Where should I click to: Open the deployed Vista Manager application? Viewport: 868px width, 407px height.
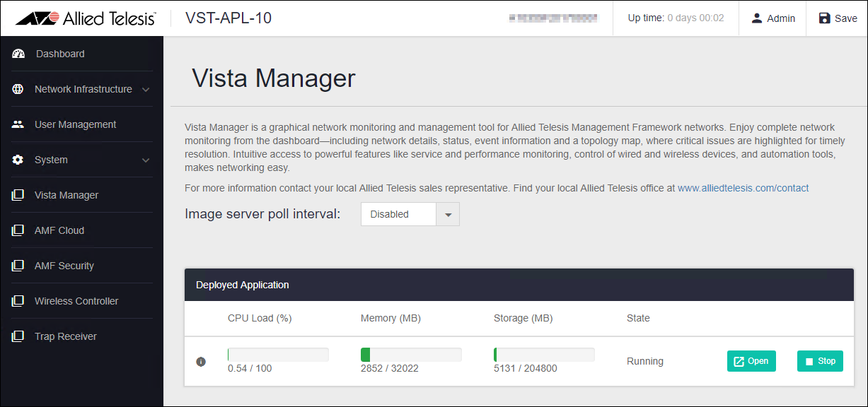(751, 361)
